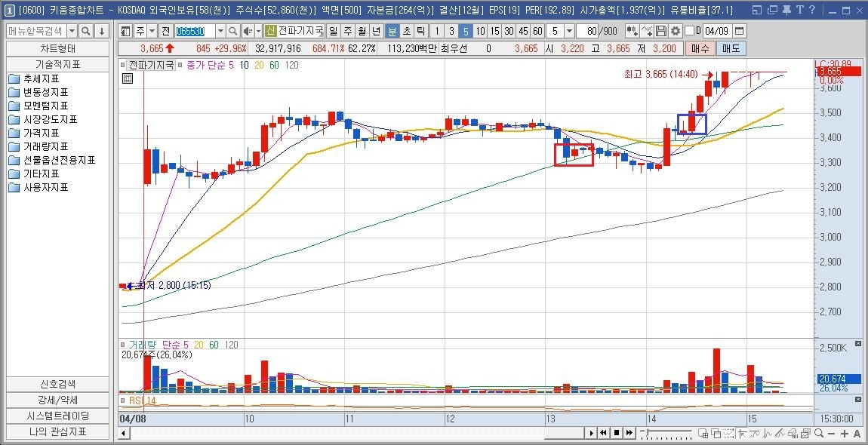868x445 pixels.
Task: Open the 시스템트레이딩 panel tab
Action: point(57,416)
